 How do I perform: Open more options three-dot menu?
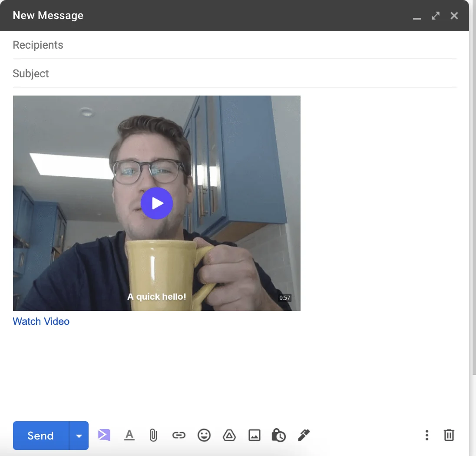click(427, 435)
